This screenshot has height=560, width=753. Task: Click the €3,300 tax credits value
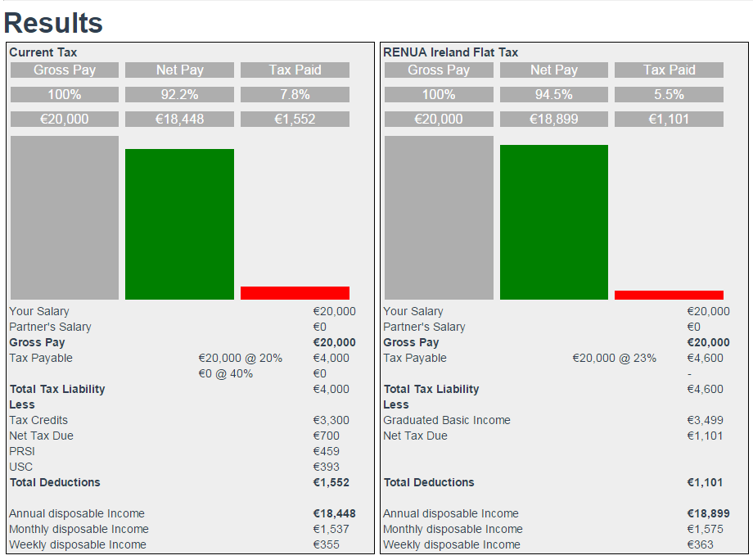(331, 420)
